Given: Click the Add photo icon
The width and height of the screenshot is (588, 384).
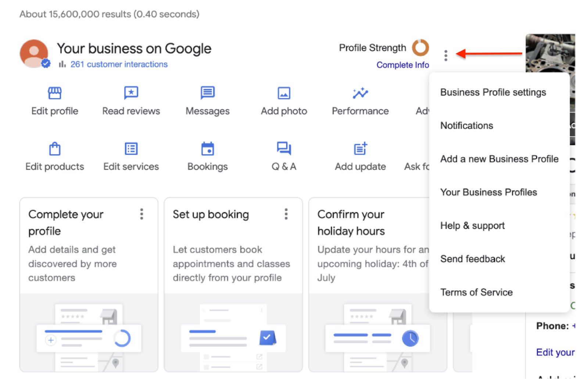Looking at the screenshot, I should tap(284, 93).
